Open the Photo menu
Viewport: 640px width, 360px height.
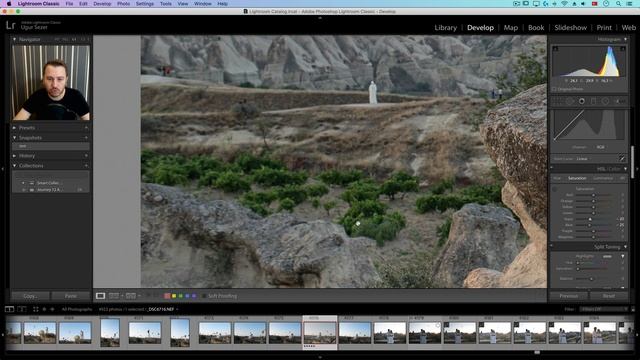(x=123, y=4)
